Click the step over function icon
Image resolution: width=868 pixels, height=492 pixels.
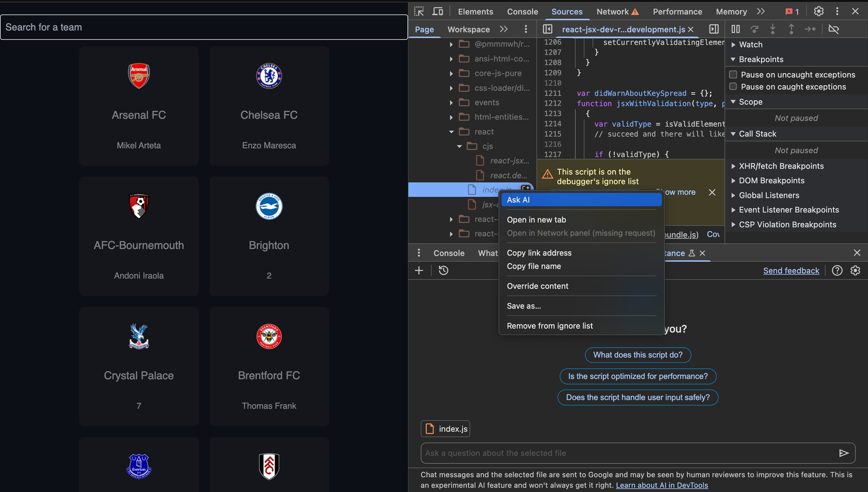tap(754, 29)
